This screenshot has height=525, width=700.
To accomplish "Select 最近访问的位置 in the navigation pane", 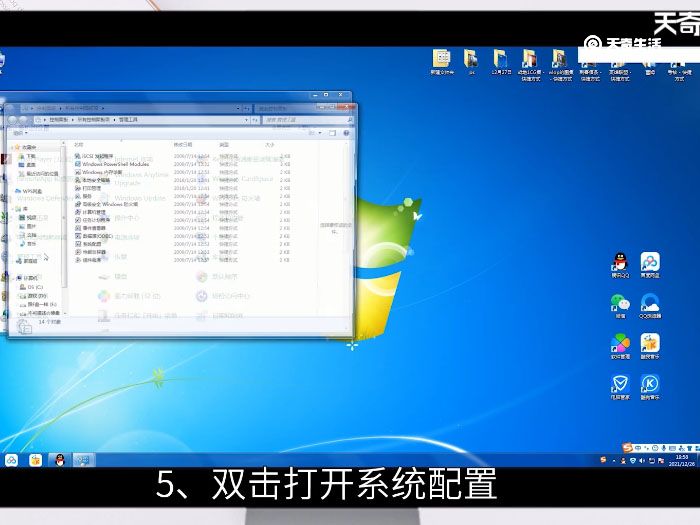I will pos(39,174).
